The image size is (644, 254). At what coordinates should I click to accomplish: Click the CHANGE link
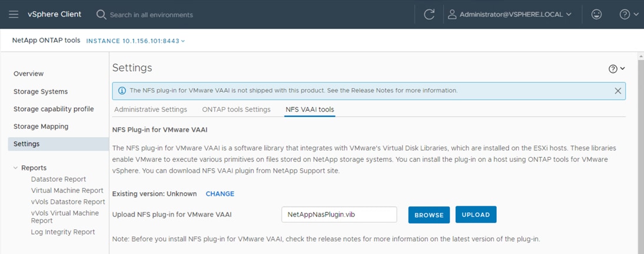click(220, 193)
